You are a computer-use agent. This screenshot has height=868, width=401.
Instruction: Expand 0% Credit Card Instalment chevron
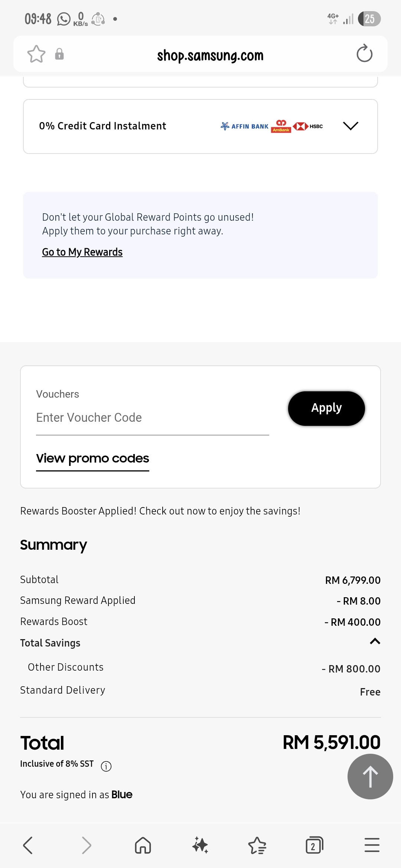click(351, 126)
